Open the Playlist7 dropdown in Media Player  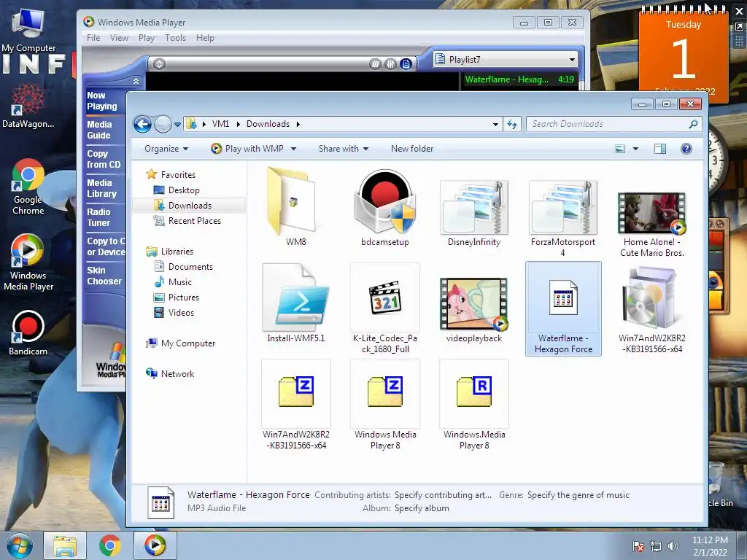pyautogui.click(x=505, y=60)
